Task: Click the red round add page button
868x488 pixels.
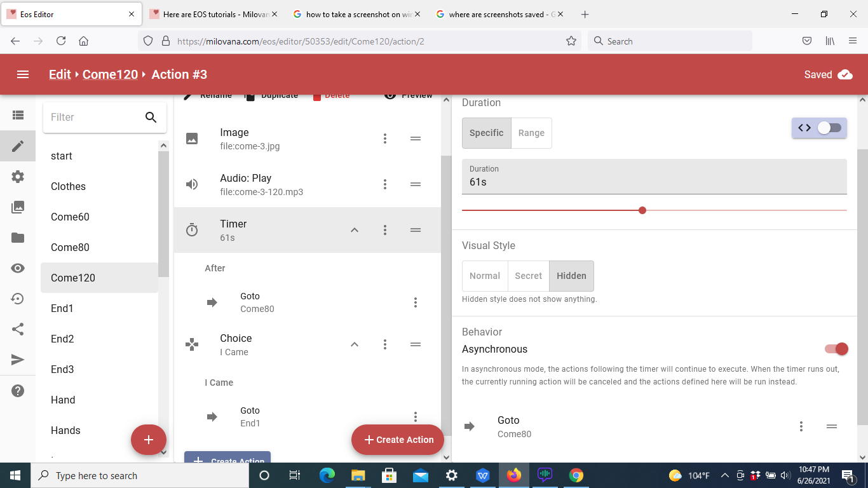Action: pos(149,440)
